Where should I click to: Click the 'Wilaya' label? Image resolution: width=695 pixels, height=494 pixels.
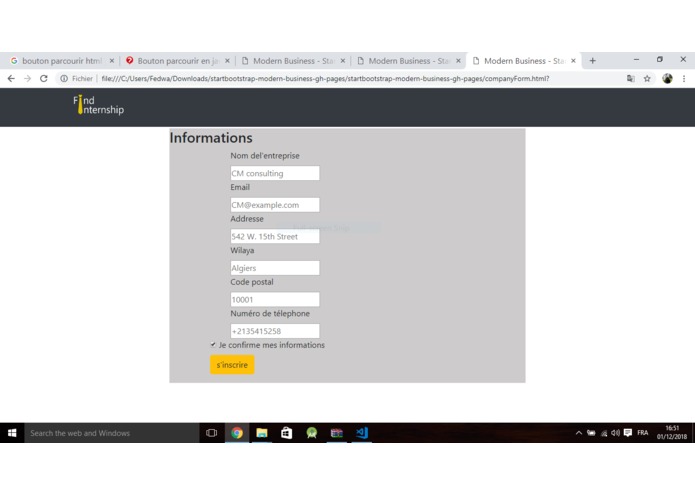[x=242, y=250]
